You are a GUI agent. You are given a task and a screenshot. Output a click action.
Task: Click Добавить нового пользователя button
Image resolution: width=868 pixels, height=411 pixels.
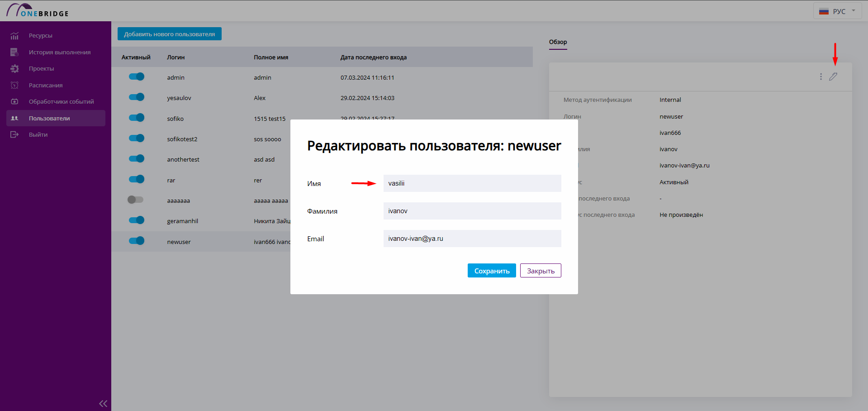coord(170,34)
